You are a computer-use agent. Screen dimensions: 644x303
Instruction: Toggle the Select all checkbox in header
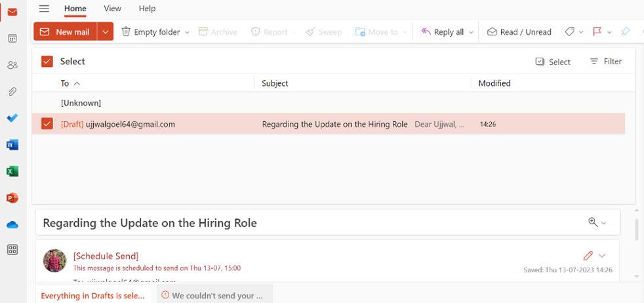pyautogui.click(x=47, y=62)
